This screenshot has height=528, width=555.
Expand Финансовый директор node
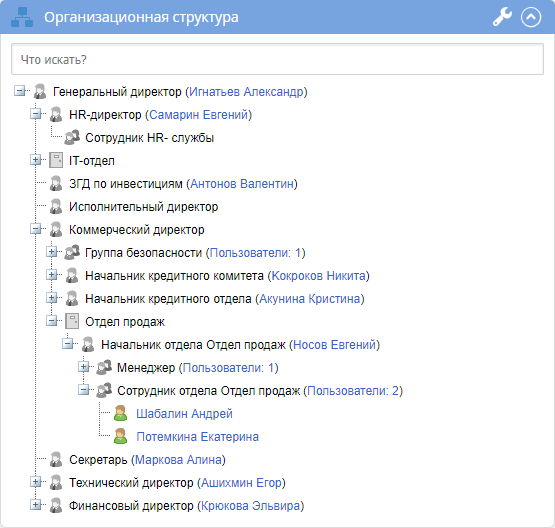[x=35, y=505]
